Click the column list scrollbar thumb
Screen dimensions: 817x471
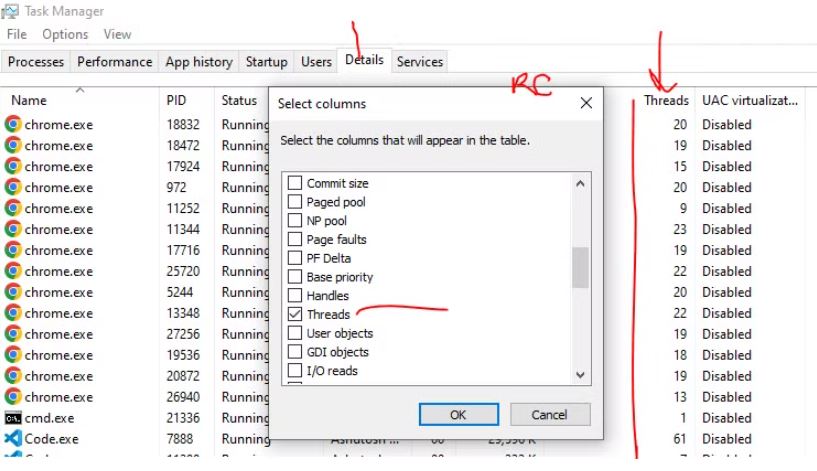click(x=580, y=267)
